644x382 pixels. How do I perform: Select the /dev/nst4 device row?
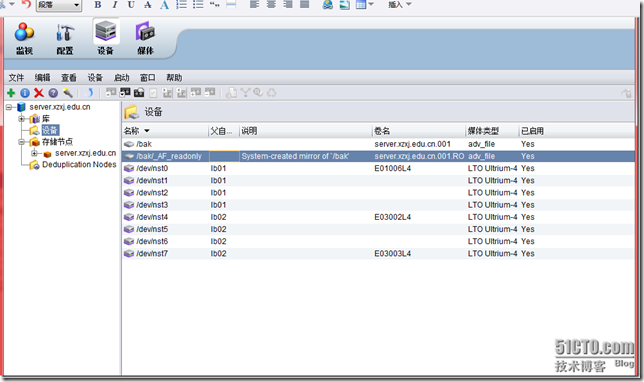point(378,217)
